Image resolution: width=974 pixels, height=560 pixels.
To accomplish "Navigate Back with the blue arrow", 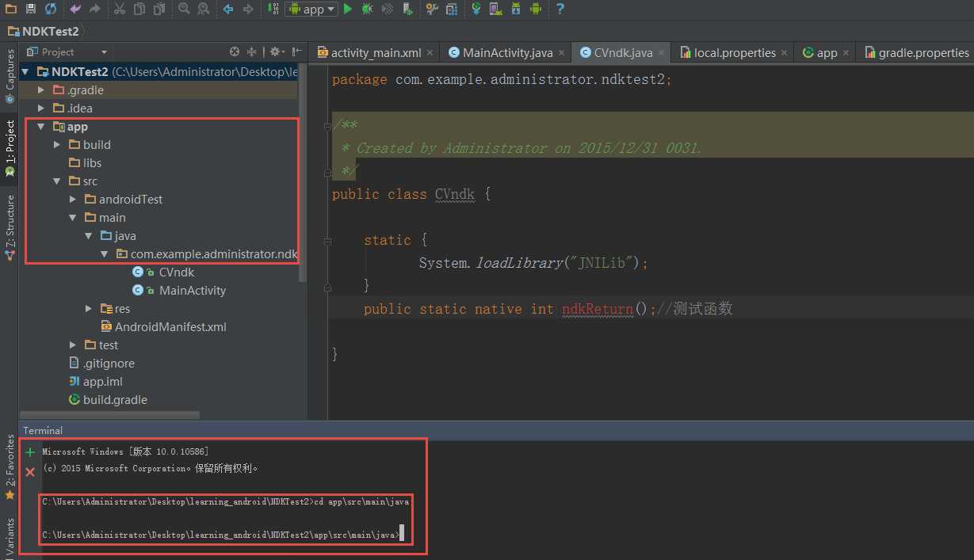I will coord(228,9).
